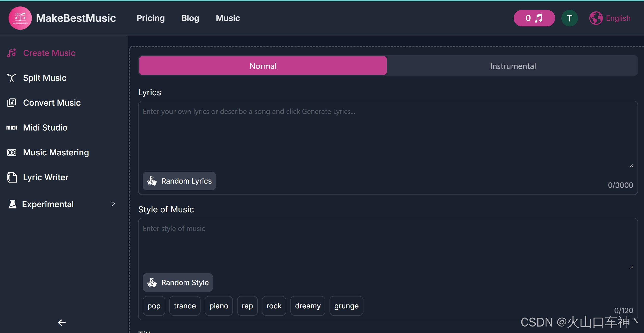The height and width of the screenshot is (333, 644).
Task: Open the English language selector
Action: 610,18
